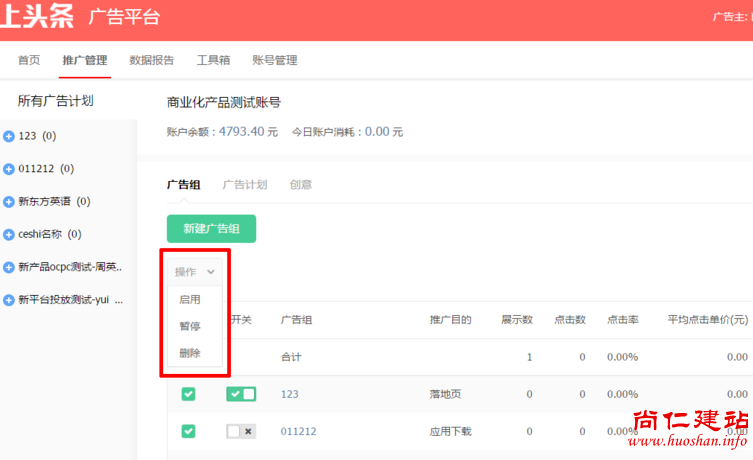This screenshot has width=753, height=460.
Task: Expand ceshi名称 using its plus icon
Action: point(9,235)
